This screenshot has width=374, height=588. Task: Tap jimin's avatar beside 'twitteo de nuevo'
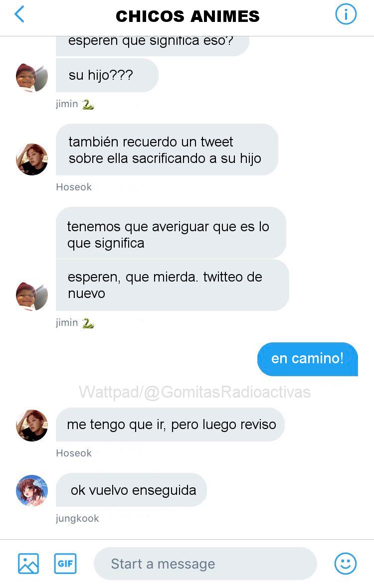click(x=32, y=296)
